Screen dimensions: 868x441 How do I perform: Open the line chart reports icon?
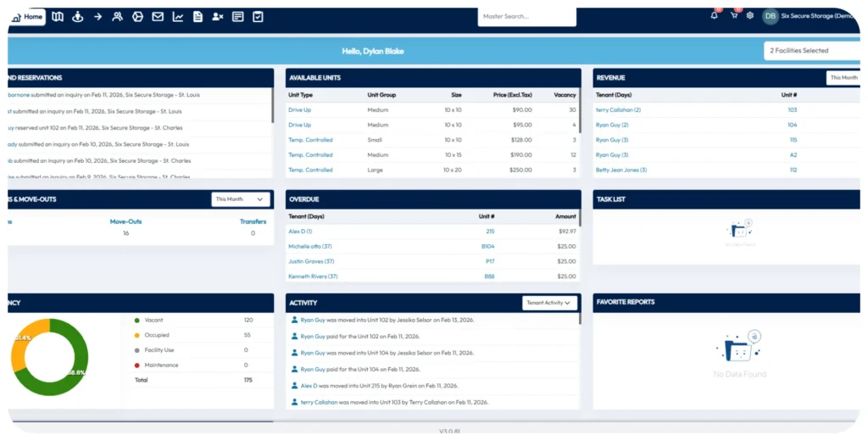[x=178, y=17]
